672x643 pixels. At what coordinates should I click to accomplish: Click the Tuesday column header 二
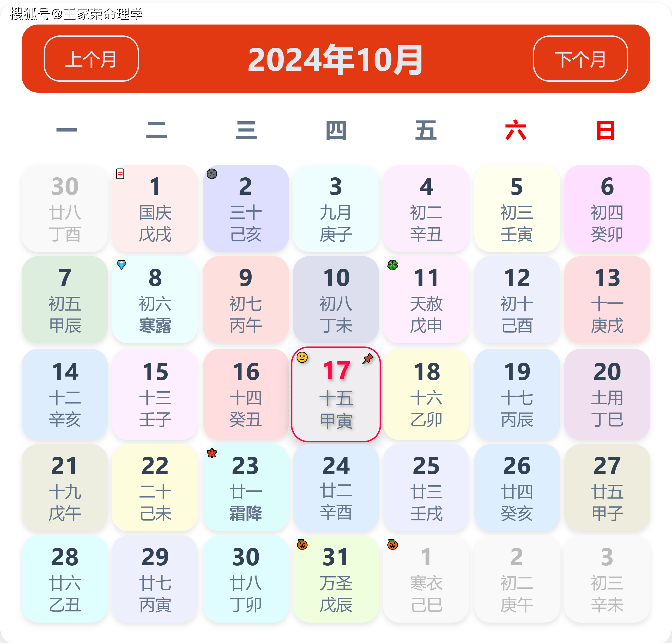coord(156,130)
